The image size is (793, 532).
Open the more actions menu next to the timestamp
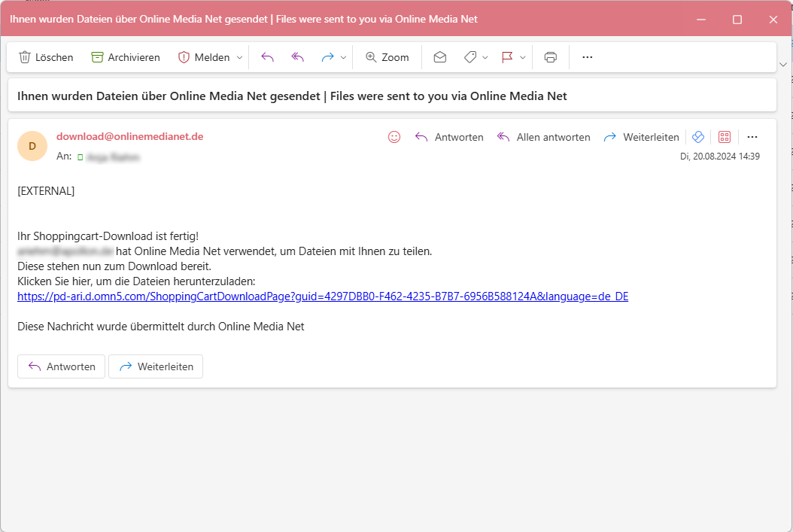(752, 136)
